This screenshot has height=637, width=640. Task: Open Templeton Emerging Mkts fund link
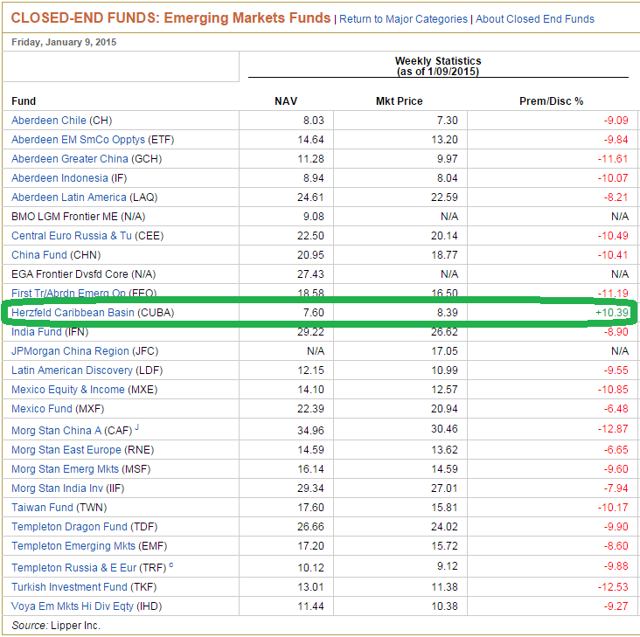[73, 546]
